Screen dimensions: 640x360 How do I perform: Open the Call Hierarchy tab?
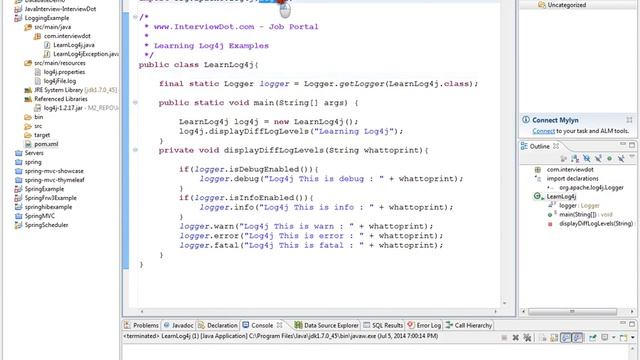[469, 325]
